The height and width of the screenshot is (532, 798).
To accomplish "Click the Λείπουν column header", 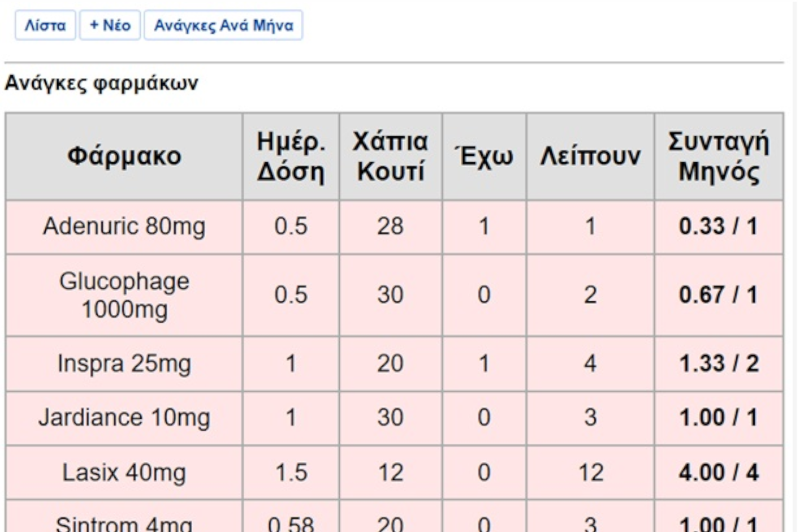I will click(590, 156).
